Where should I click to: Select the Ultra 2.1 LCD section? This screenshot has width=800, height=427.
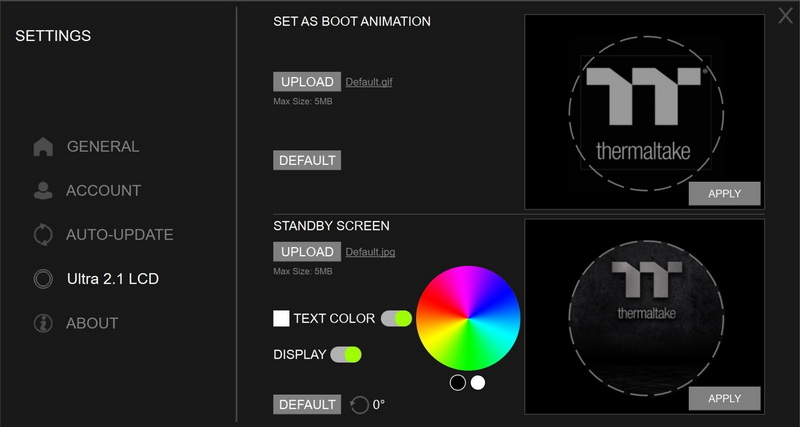point(113,279)
